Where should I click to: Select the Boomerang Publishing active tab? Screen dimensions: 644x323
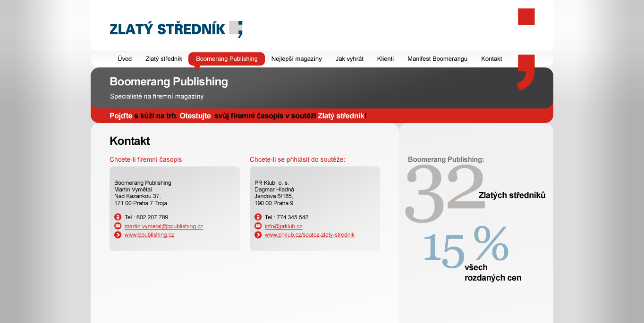tap(227, 59)
